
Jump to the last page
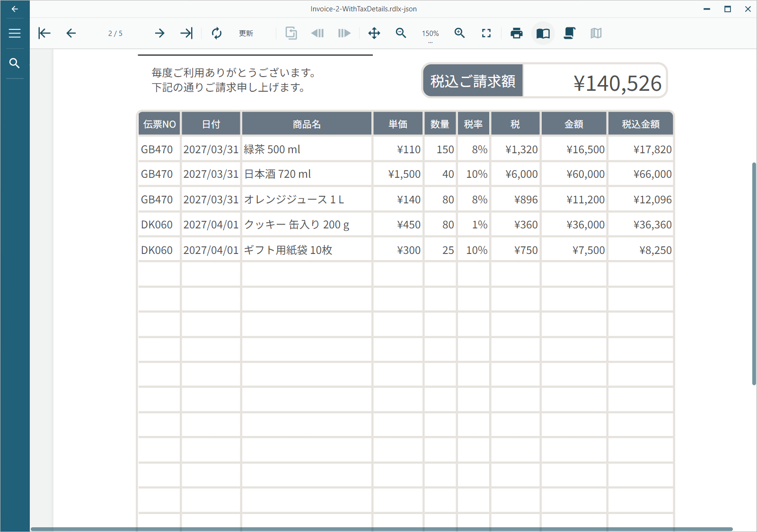[186, 33]
